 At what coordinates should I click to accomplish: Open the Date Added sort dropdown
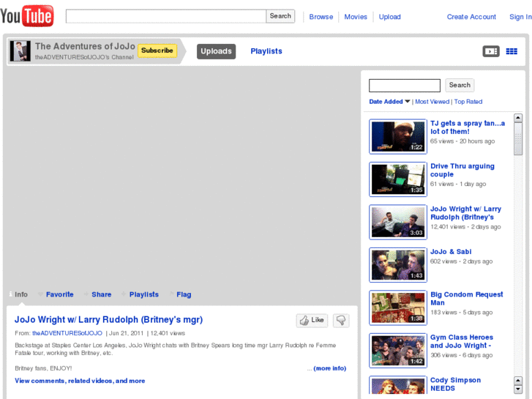point(389,102)
